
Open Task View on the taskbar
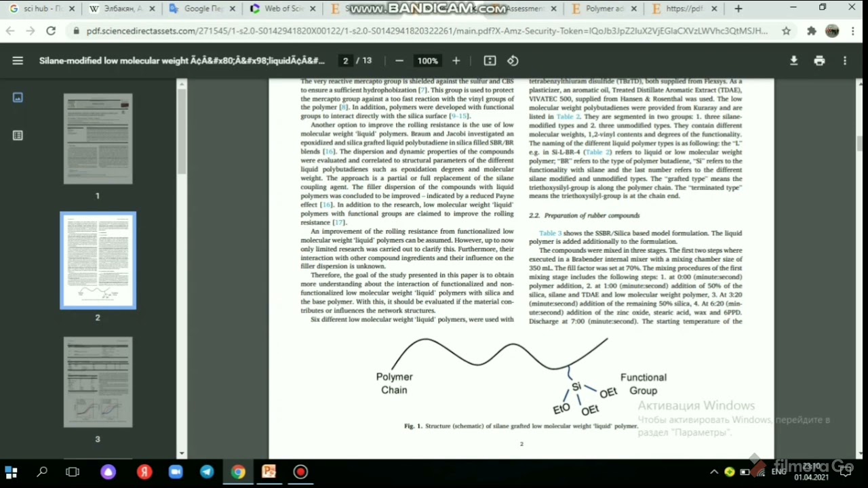(x=73, y=472)
